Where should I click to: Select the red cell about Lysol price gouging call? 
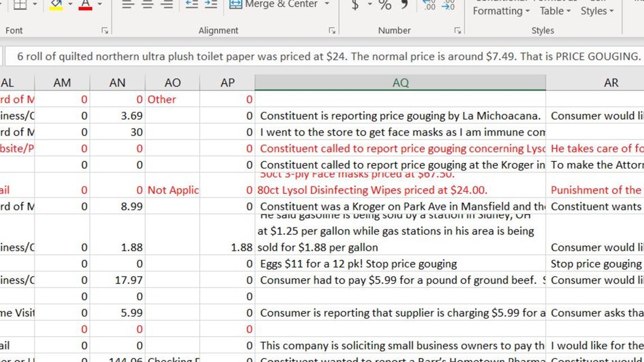click(401, 149)
